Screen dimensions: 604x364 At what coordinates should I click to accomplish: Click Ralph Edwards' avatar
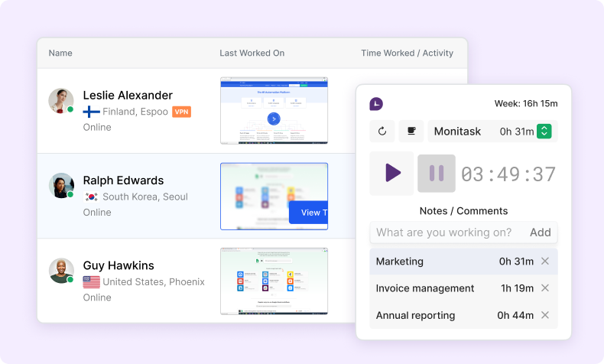(x=61, y=186)
